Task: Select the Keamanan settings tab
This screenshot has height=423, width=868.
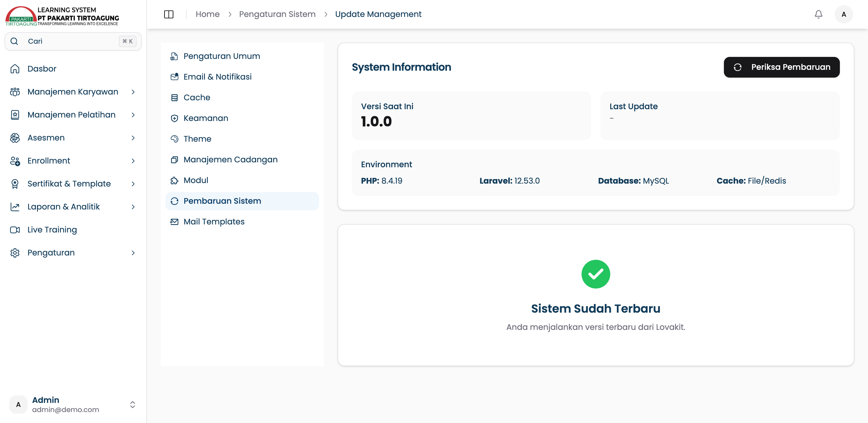Action: [x=242, y=118]
